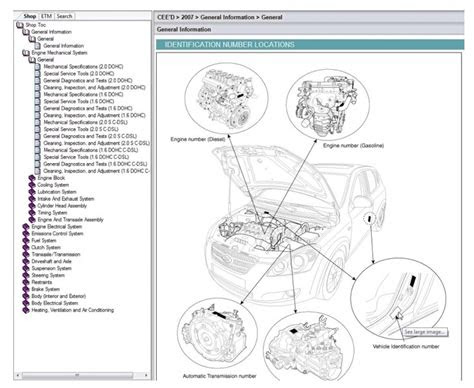Click the diesel engine number diagram circle

tap(226, 99)
